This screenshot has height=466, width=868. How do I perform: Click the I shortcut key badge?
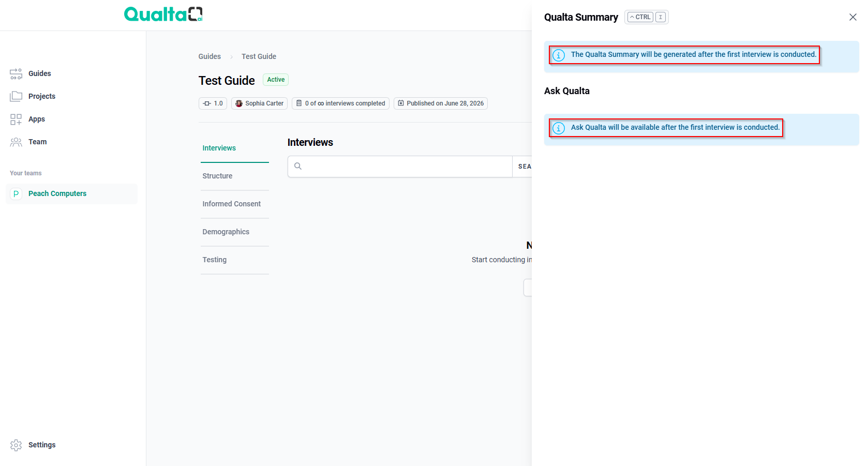[x=661, y=17]
